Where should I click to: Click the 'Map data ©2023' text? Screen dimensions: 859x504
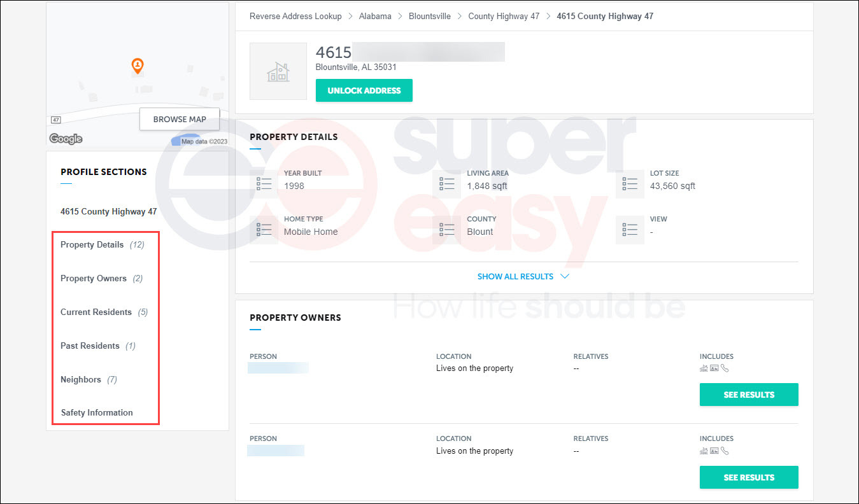(x=204, y=141)
